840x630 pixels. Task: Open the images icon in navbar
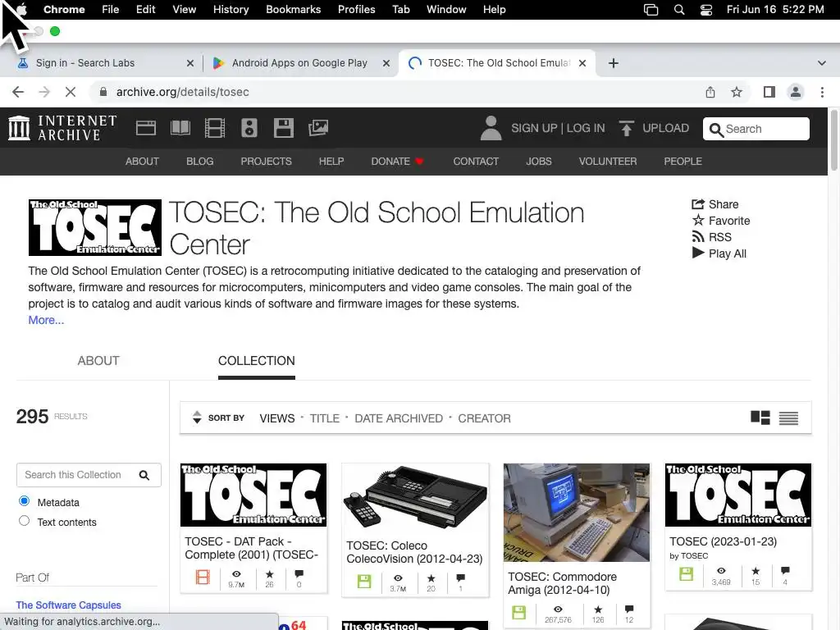click(318, 128)
